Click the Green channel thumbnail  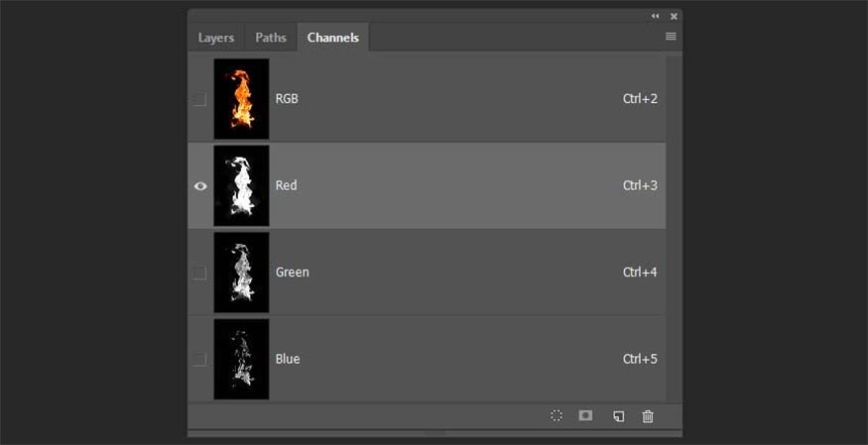coord(241,273)
